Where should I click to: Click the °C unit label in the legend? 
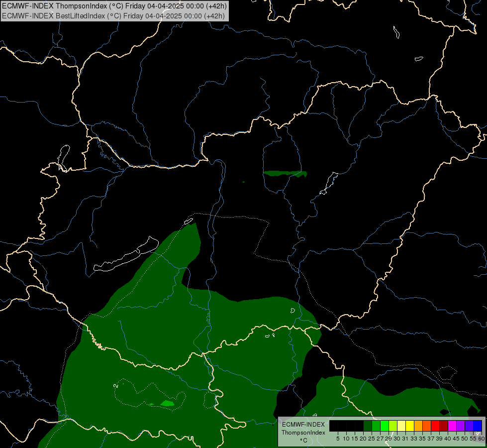303,440
